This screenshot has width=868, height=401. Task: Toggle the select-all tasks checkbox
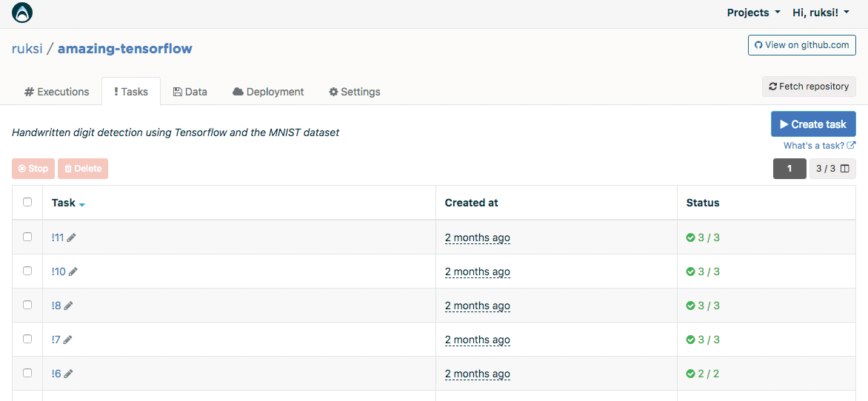tap(27, 202)
